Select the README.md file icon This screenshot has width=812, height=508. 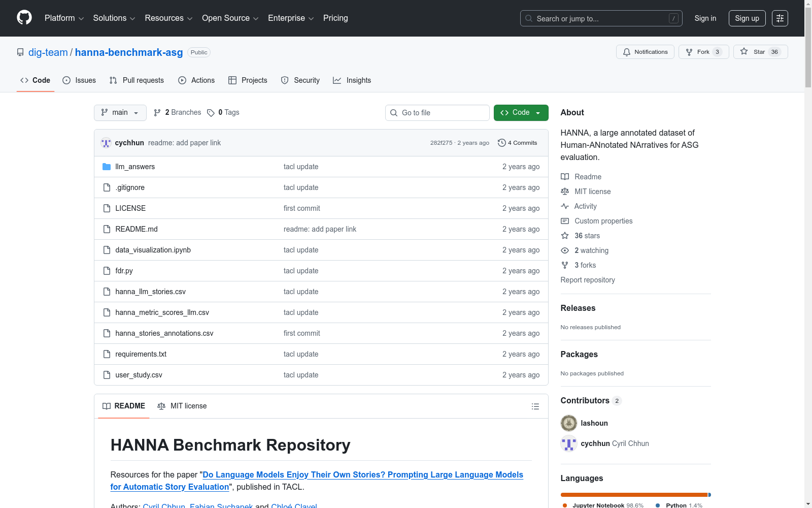coord(107,229)
